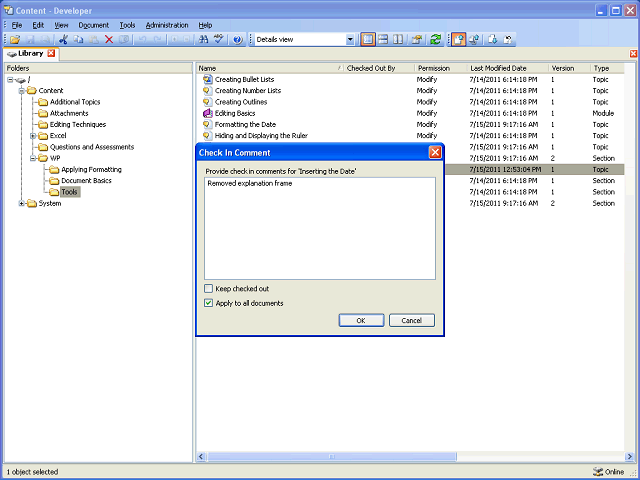Click the greyed-out Undo arrow icon
The image size is (640, 480).
[x=142, y=40]
